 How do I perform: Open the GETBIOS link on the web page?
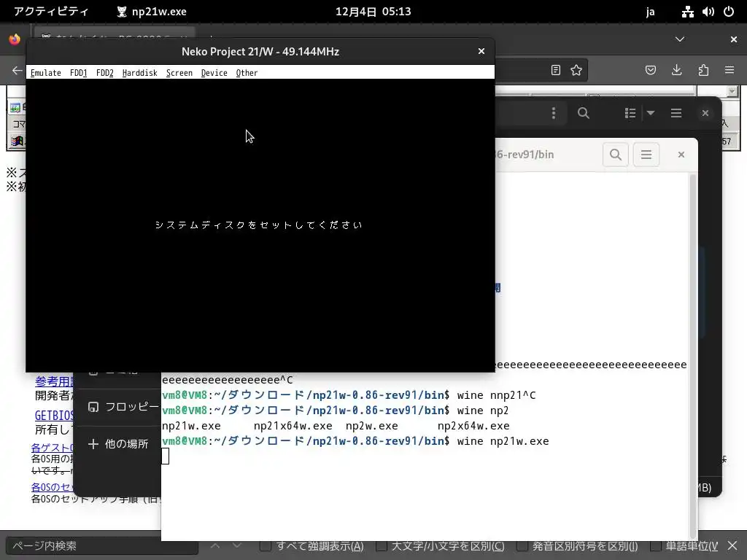54,415
